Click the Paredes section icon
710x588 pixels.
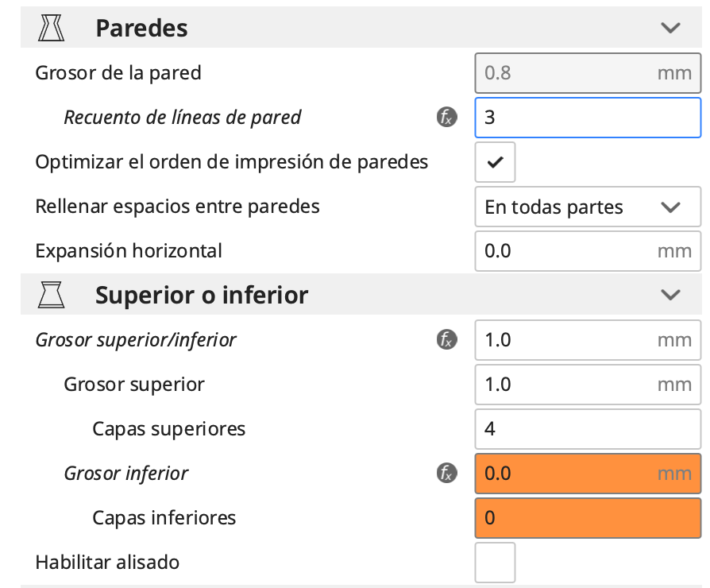(x=51, y=28)
